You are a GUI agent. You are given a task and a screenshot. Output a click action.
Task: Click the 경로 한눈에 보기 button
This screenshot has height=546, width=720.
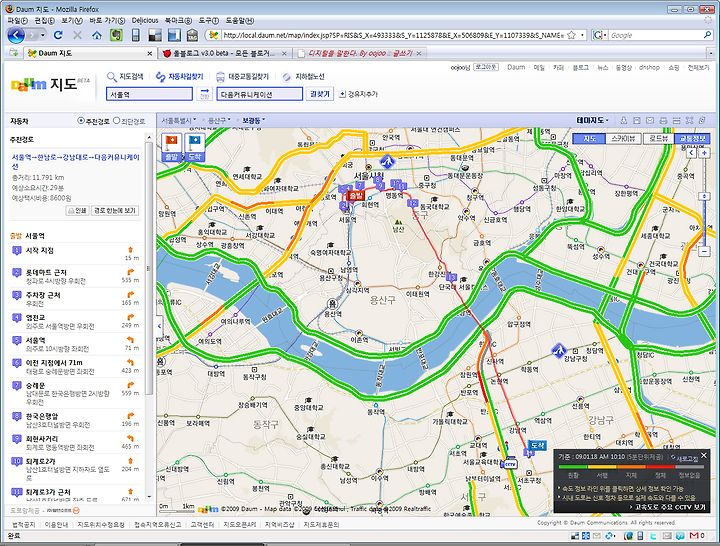tap(115, 210)
